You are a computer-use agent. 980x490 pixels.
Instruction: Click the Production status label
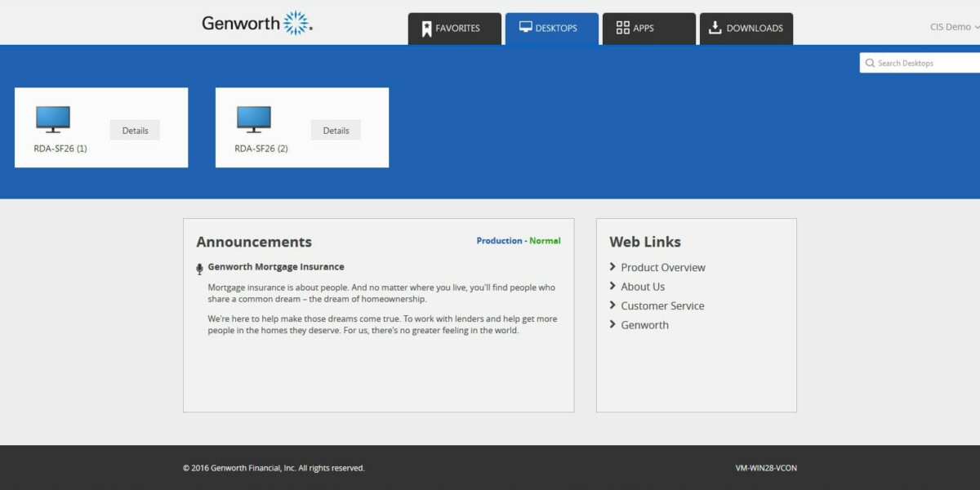[499, 241]
